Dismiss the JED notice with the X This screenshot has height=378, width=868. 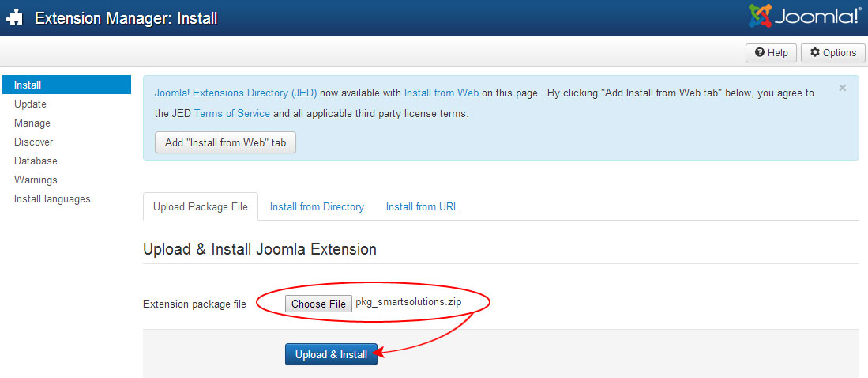[843, 88]
